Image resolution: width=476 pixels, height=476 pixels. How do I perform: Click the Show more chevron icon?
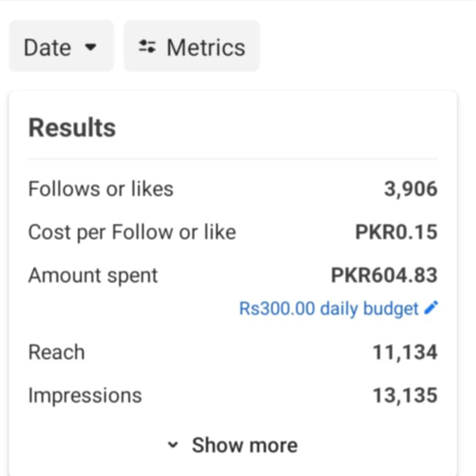[x=173, y=445]
